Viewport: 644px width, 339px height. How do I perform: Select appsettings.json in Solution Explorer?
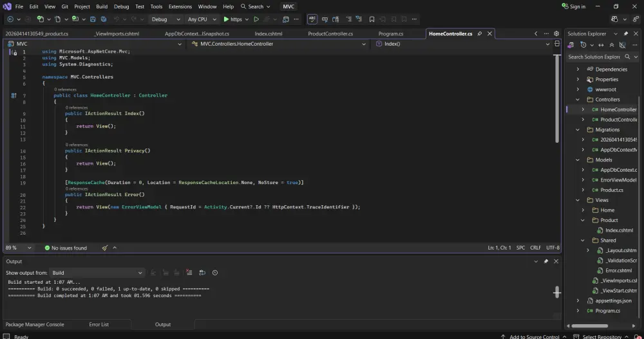[x=613, y=301]
